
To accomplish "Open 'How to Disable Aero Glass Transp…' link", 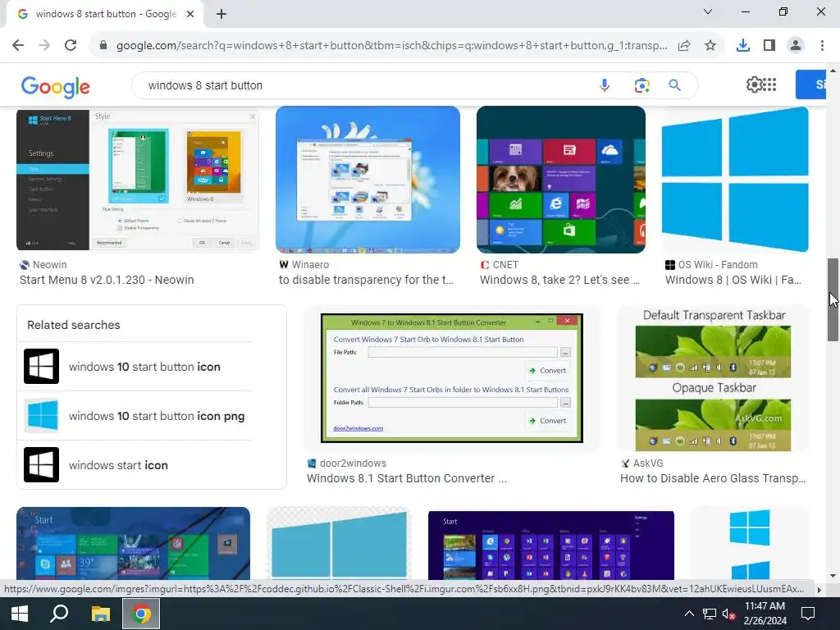I will 713,478.
